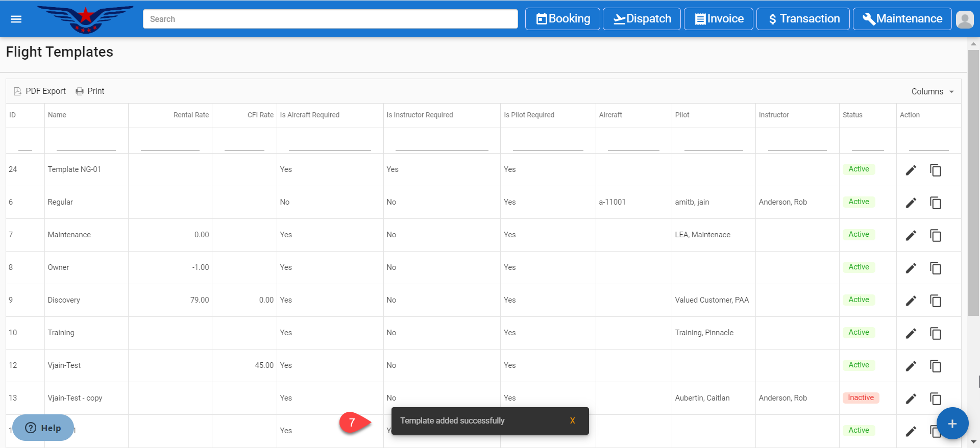The image size is (980, 448).
Task: Print the flight templates table
Action: [x=90, y=91]
